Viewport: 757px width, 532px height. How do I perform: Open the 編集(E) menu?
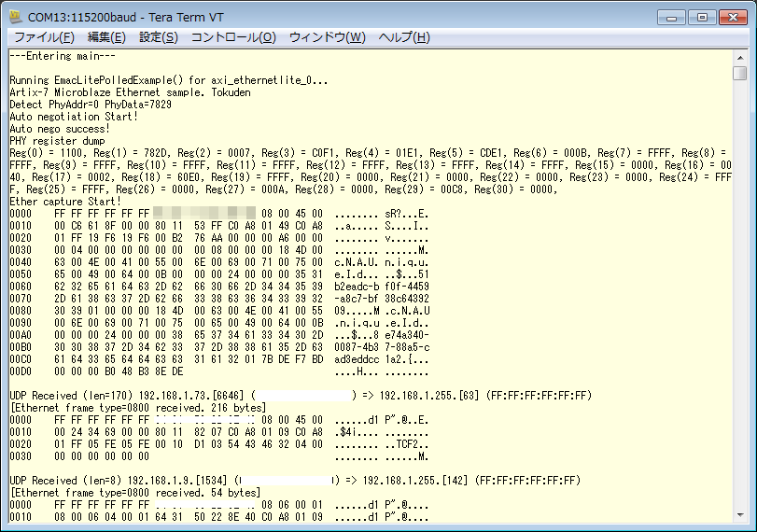pyautogui.click(x=106, y=37)
